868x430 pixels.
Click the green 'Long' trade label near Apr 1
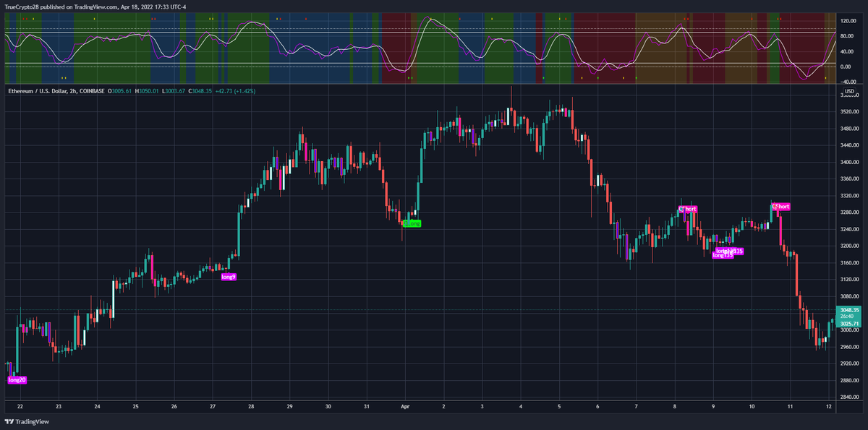point(412,223)
